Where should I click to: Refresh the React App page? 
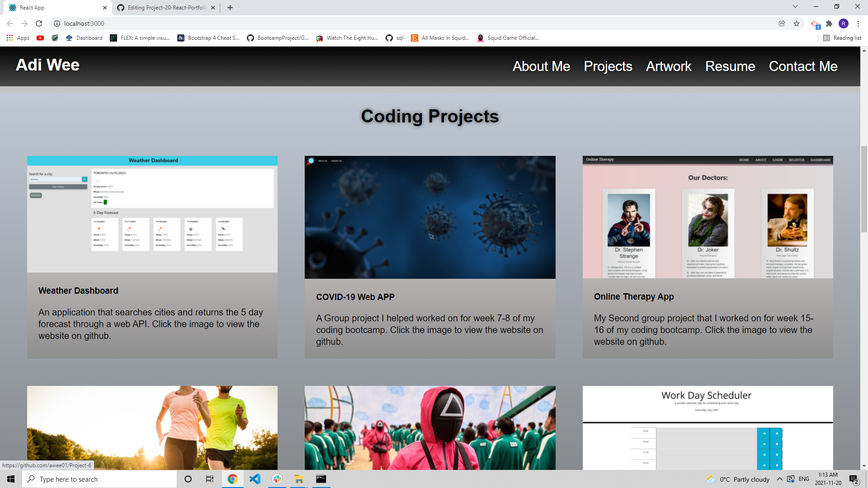(x=39, y=23)
